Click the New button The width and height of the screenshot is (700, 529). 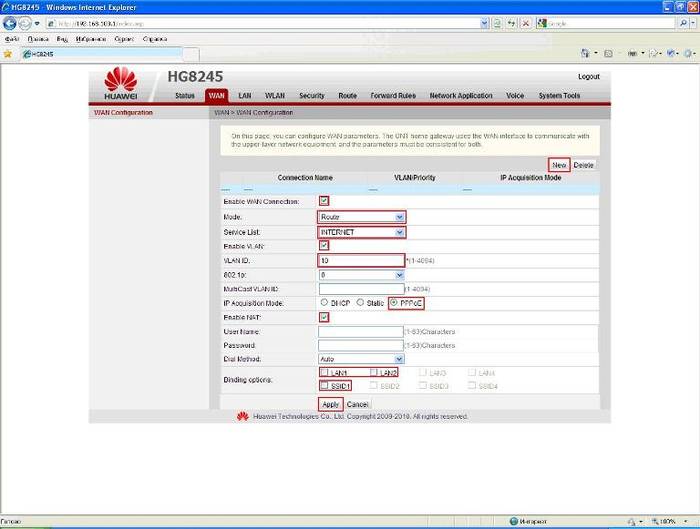(x=559, y=164)
